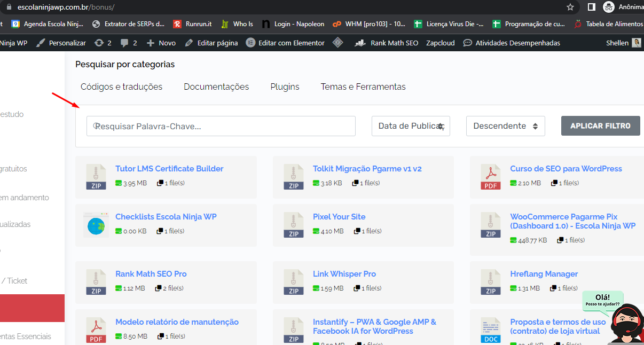Image resolution: width=644 pixels, height=345 pixels.
Task: Open the Login - Napoleon bookmark
Action: 293,24
